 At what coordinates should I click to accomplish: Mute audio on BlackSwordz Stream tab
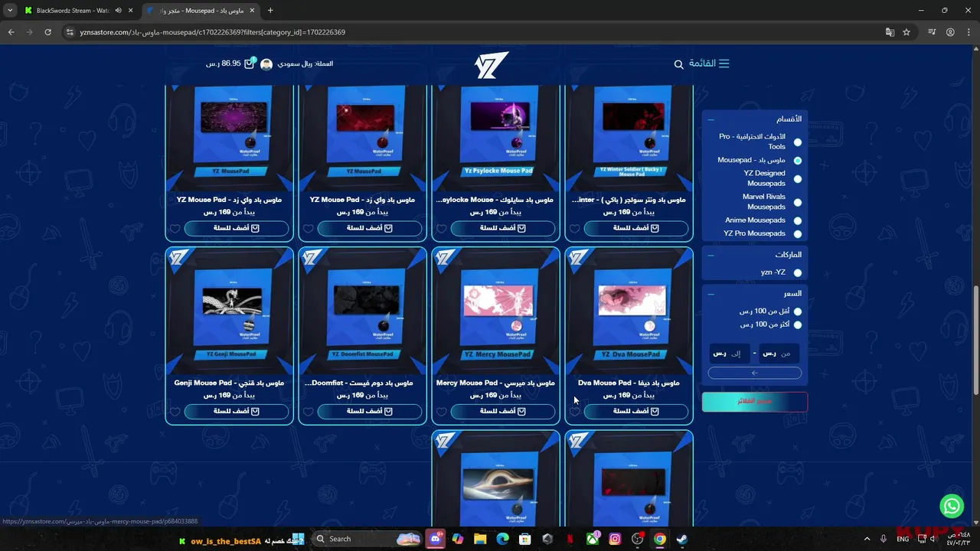pyautogui.click(x=118, y=11)
